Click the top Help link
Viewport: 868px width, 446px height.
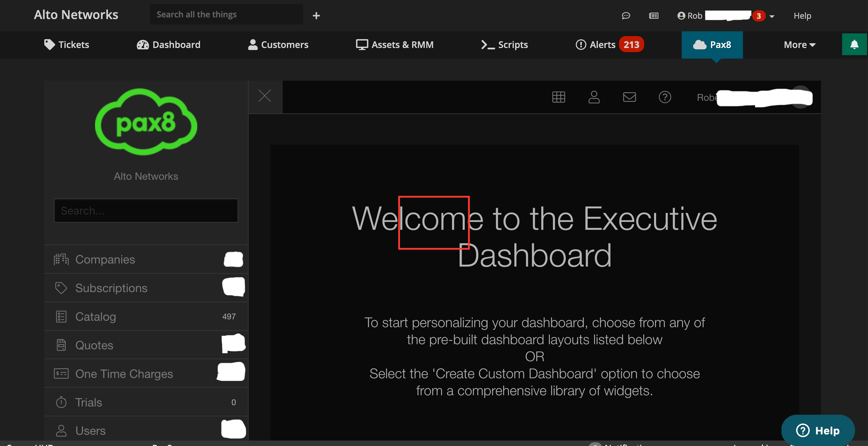point(802,16)
